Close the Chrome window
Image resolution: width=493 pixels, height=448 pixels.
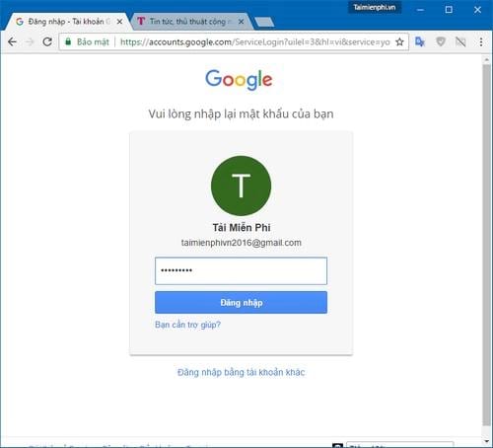[477, 10]
